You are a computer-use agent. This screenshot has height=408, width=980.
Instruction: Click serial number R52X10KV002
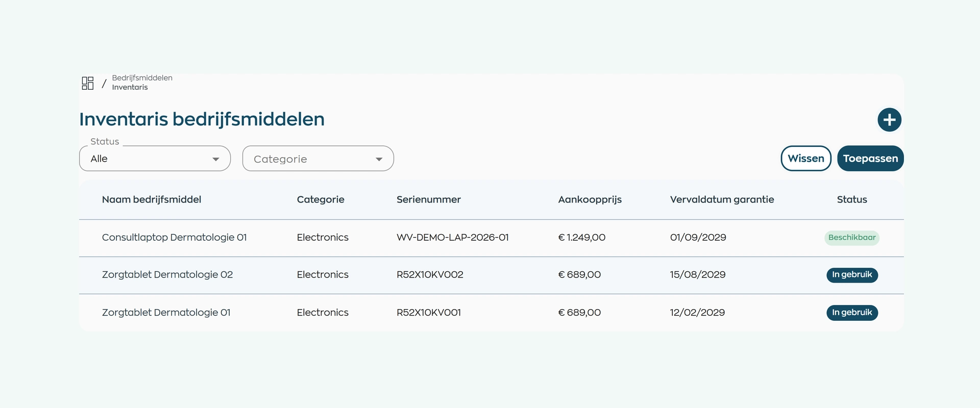tap(430, 275)
